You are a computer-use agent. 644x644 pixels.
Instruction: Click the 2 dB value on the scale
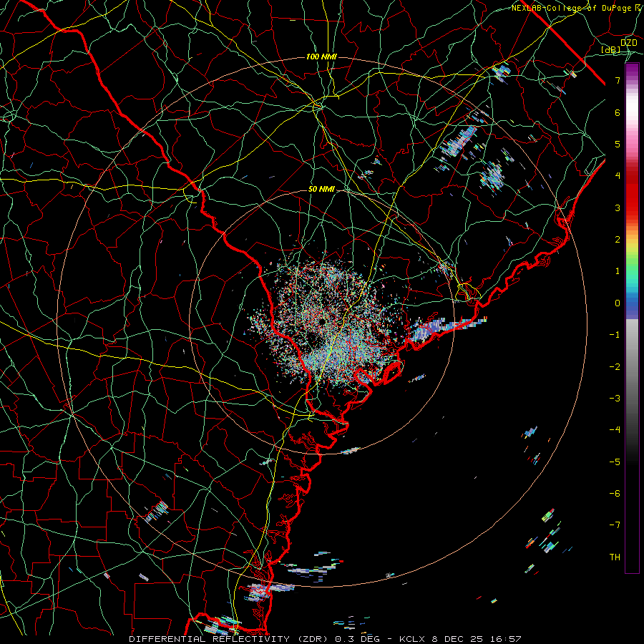click(618, 240)
